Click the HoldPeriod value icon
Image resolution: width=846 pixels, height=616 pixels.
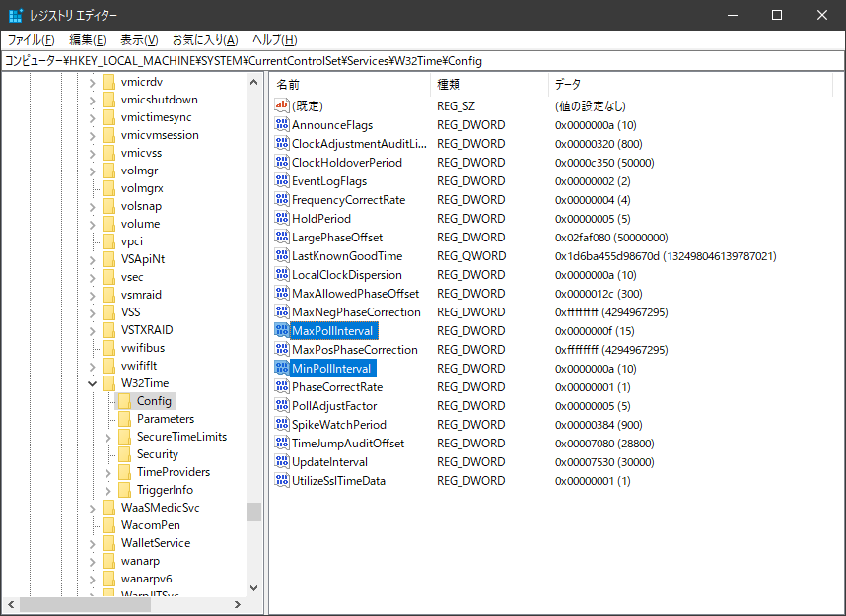point(282,218)
